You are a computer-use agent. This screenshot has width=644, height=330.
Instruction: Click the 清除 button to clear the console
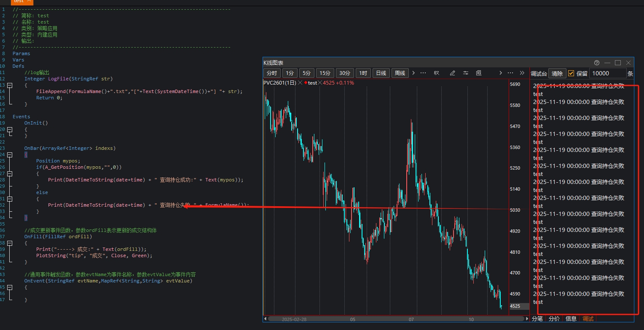coord(557,73)
